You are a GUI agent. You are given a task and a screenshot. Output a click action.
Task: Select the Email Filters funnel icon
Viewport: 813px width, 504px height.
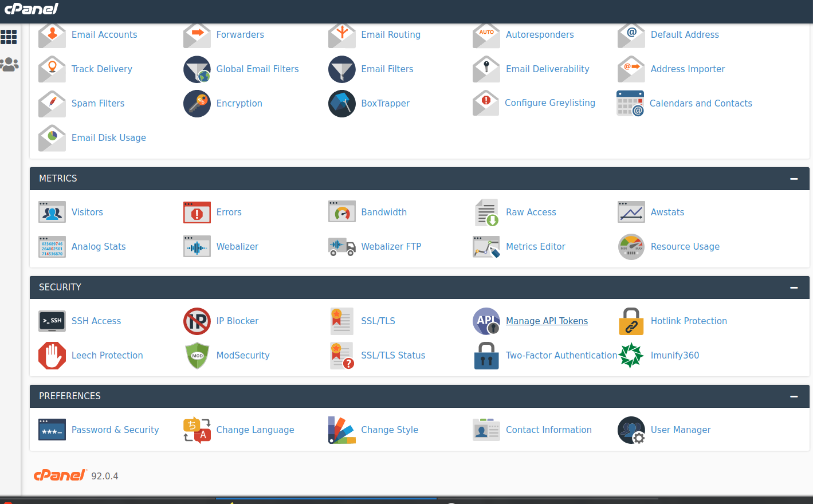point(342,69)
